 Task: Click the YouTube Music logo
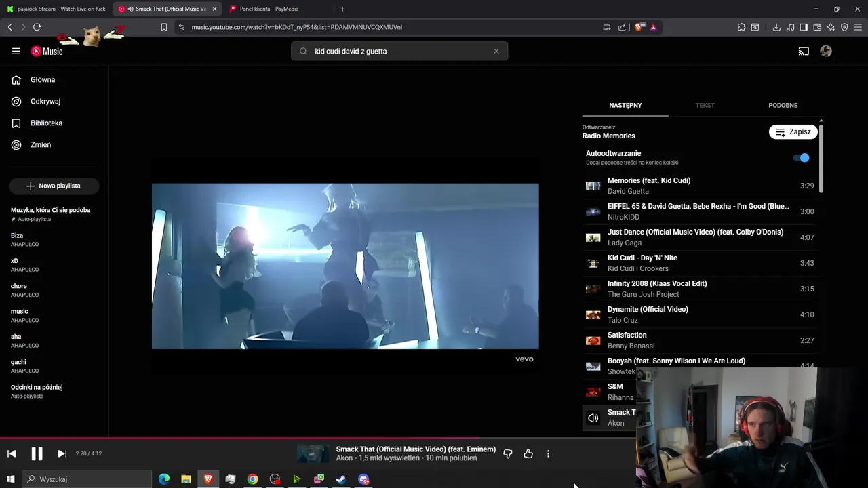tap(47, 51)
